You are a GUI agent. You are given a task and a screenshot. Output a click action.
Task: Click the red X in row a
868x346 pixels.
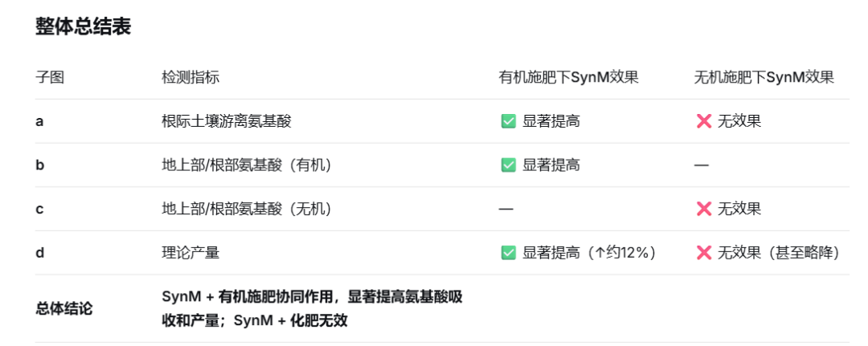703,121
